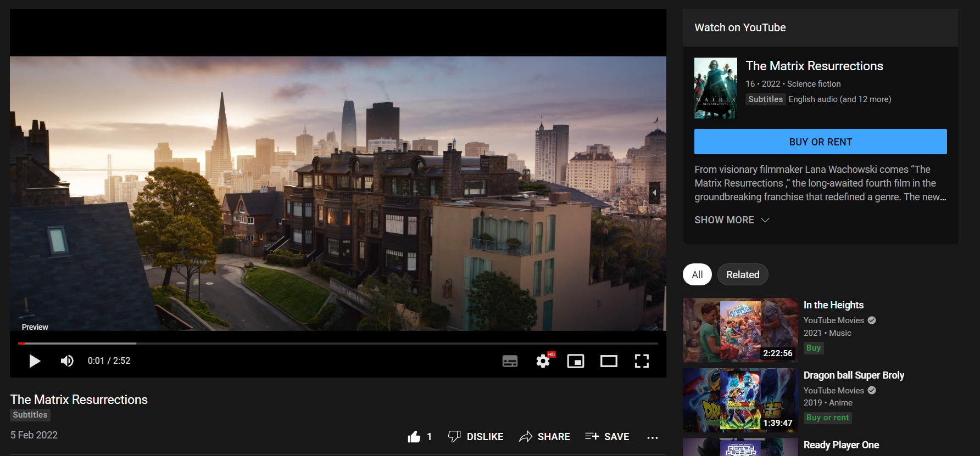This screenshot has width=980, height=456.
Task: Expand the description with Show More
Action: tap(732, 220)
